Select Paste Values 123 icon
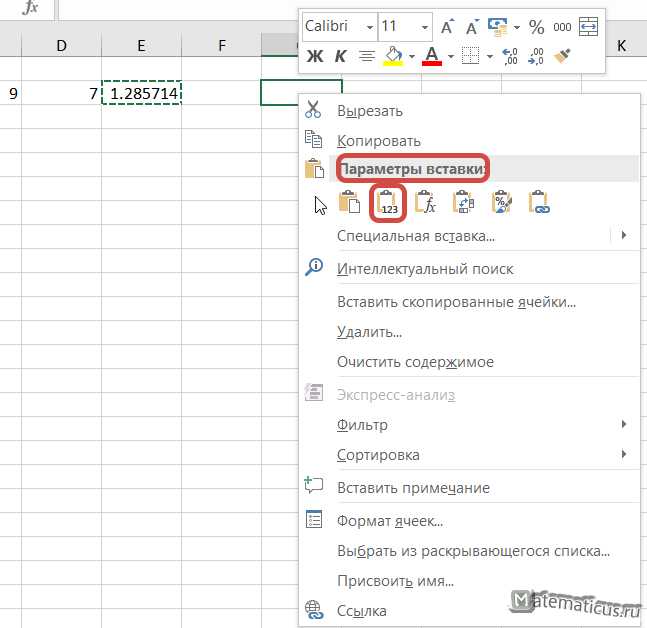This screenshot has height=628, width=647. click(x=388, y=203)
